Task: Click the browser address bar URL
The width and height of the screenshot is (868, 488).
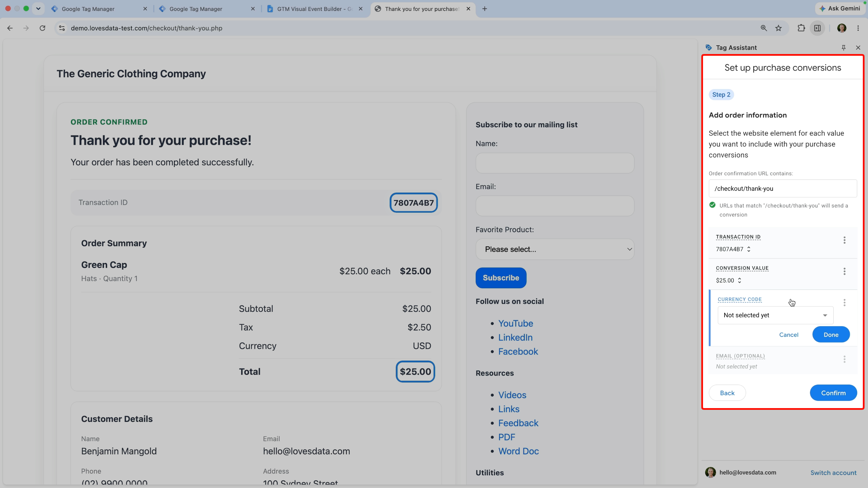Action: 146,28
